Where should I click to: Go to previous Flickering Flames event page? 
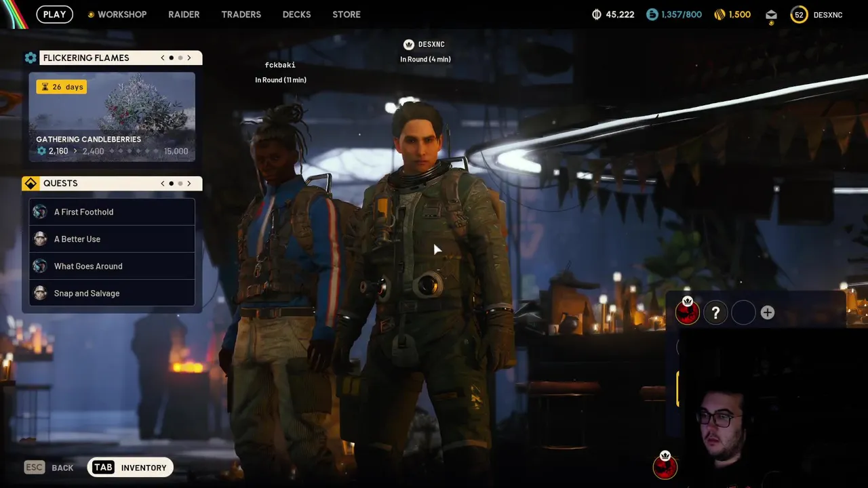[163, 58]
